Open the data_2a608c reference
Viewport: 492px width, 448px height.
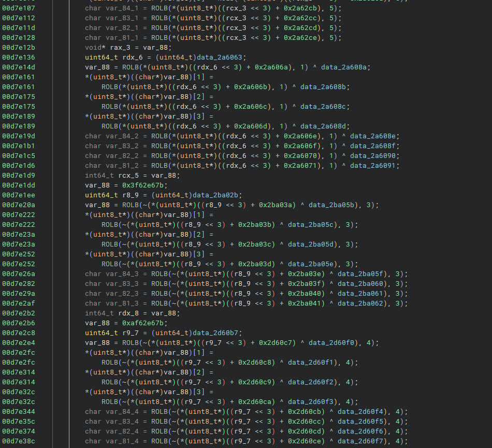point(323,107)
